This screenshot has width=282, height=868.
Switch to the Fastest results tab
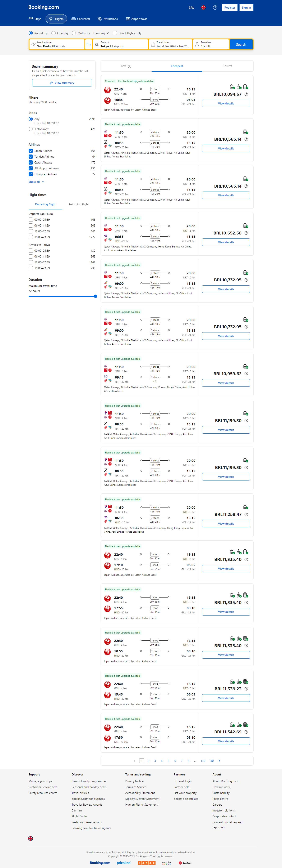point(227,66)
